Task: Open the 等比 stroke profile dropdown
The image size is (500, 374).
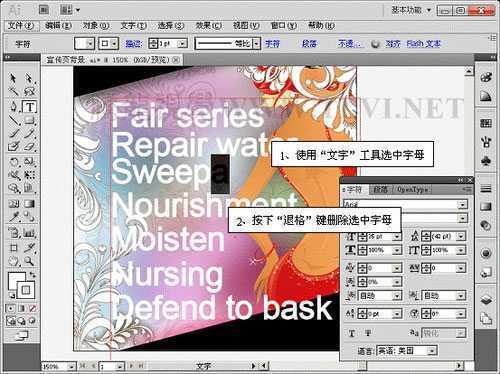Action: click(x=256, y=43)
